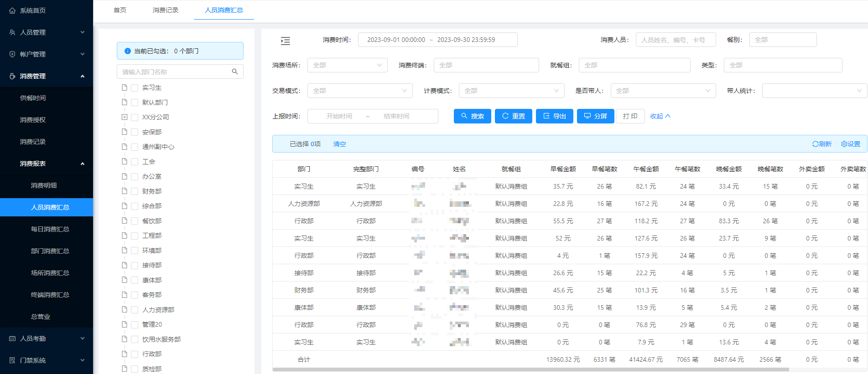Click the file icon next to 工程部
868x374 pixels.
coord(125,236)
